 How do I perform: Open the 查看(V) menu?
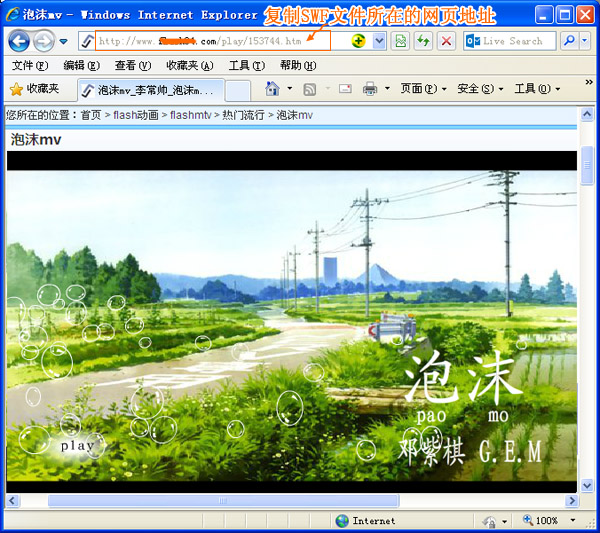133,66
